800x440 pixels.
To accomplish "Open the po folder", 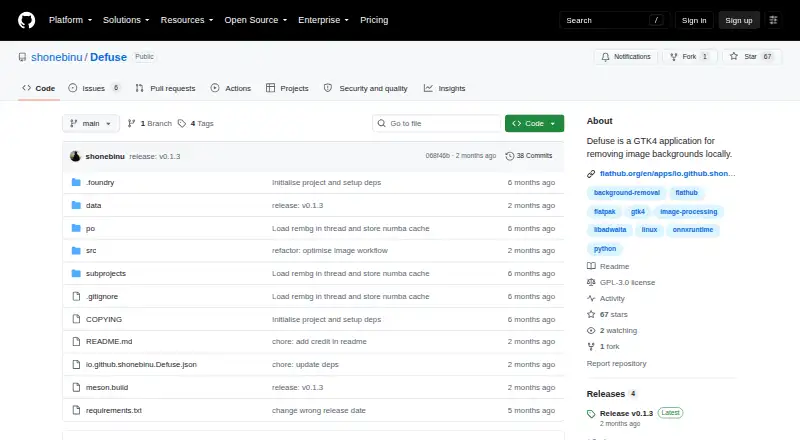I will coord(90,228).
